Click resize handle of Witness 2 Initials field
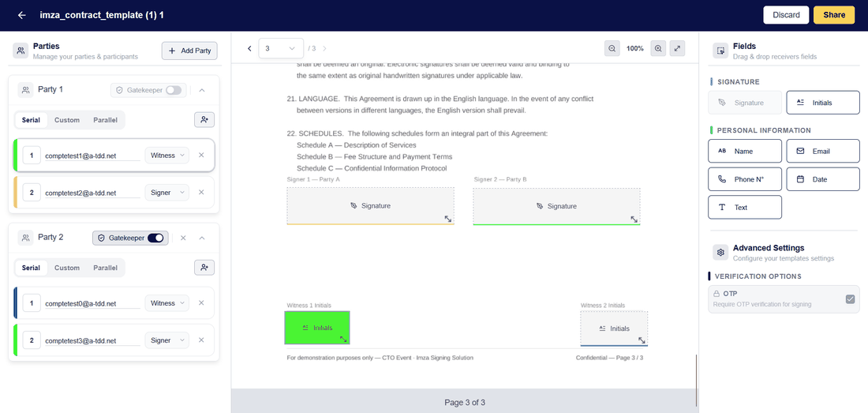868x413 pixels. (x=642, y=340)
